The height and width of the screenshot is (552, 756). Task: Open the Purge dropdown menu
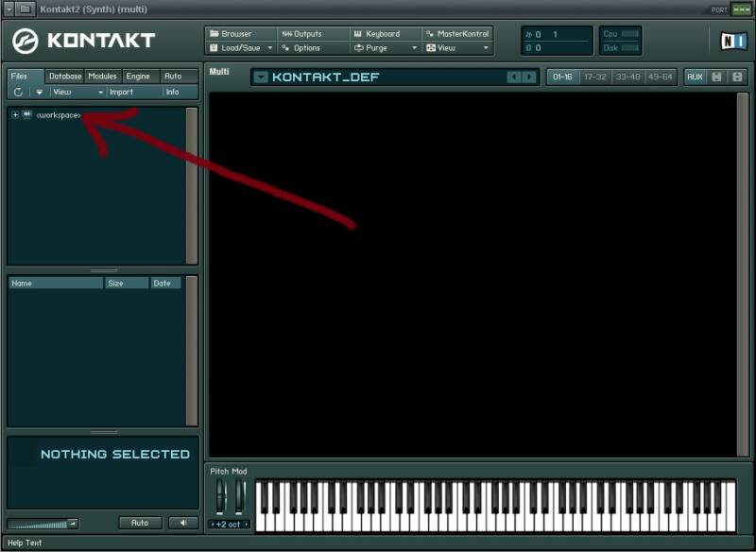pyautogui.click(x=386, y=47)
